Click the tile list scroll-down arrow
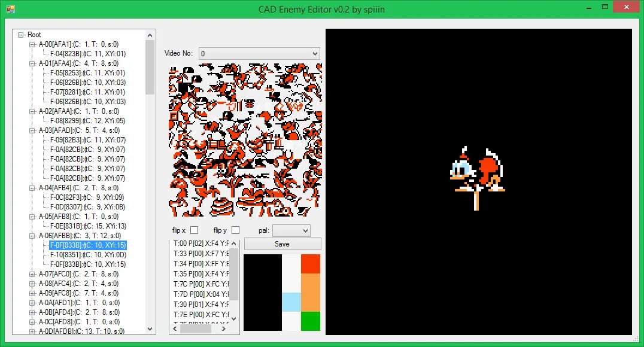The image size is (644, 347). (233, 318)
